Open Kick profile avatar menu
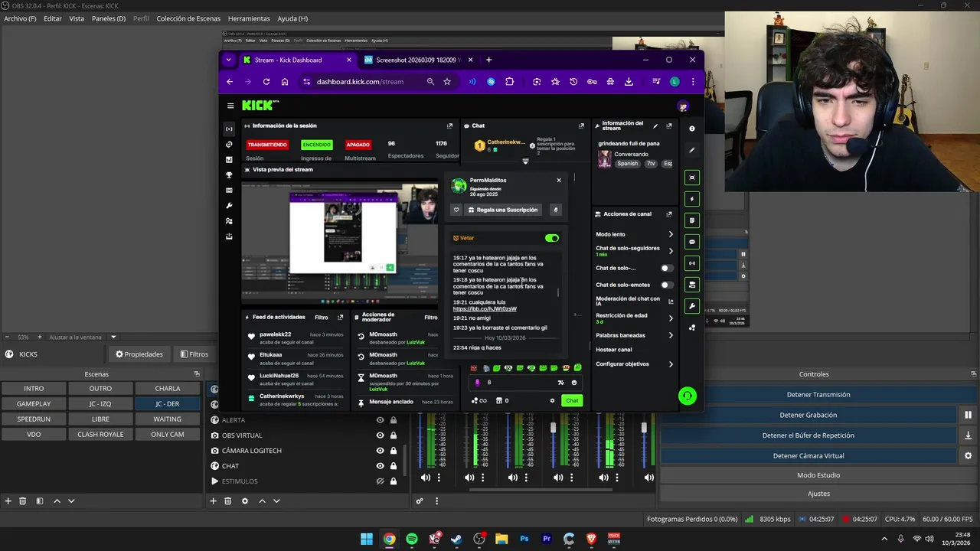The width and height of the screenshot is (980, 551). pos(683,106)
